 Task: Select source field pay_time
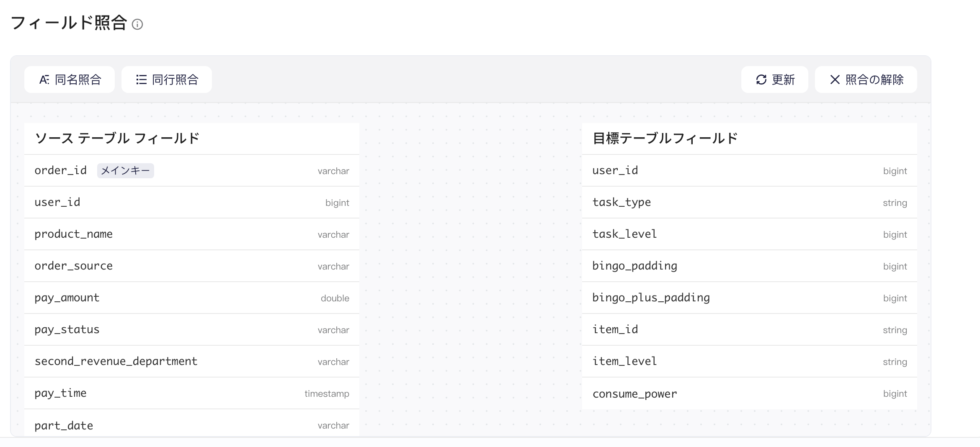point(192,393)
